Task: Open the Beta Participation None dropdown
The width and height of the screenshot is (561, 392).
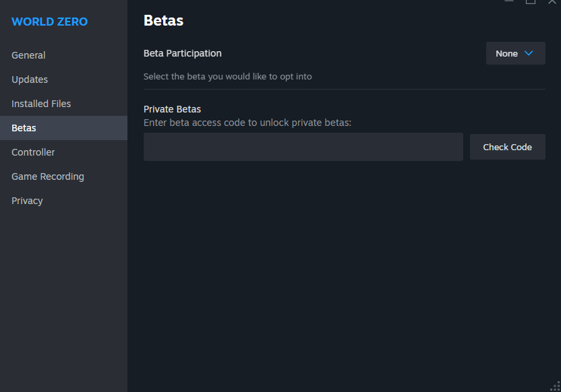Action: pyautogui.click(x=516, y=53)
